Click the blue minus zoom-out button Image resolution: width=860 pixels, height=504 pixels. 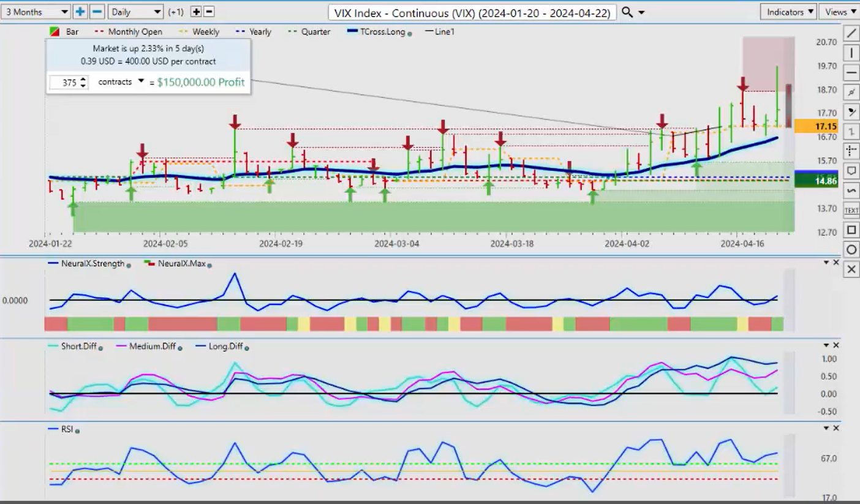point(97,12)
